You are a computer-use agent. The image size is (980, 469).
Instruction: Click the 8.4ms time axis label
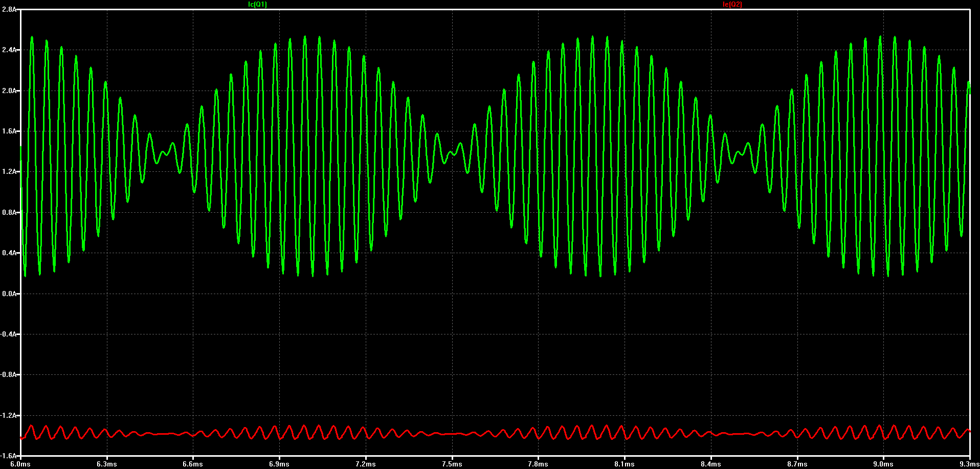point(711,464)
